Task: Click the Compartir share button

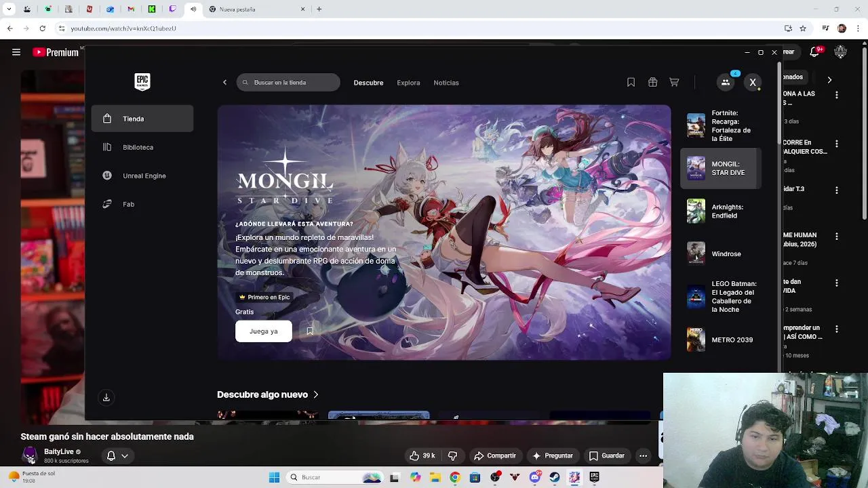Action: click(x=495, y=455)
